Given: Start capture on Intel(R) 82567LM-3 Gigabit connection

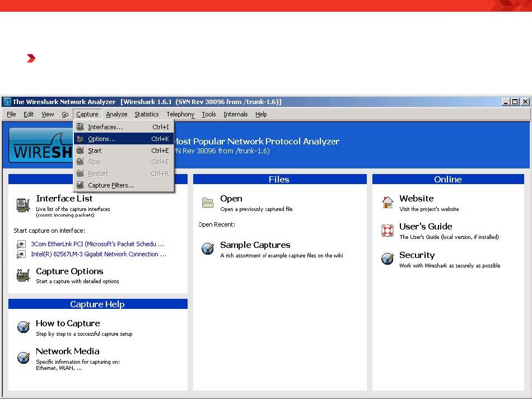Looking at the screenshot, I should (x=99, y=254).
